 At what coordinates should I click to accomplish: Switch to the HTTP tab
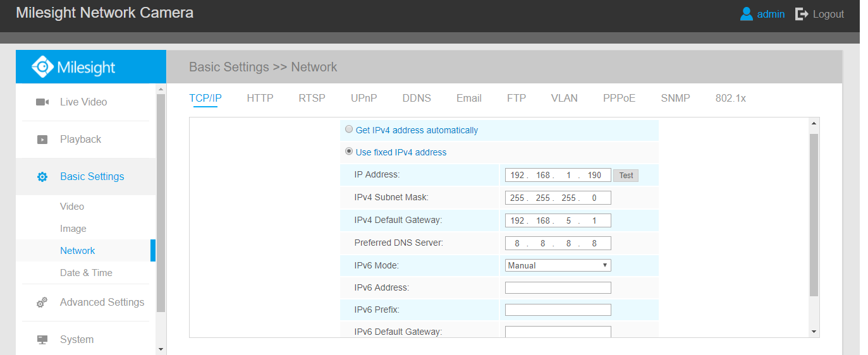pos(260,99)
